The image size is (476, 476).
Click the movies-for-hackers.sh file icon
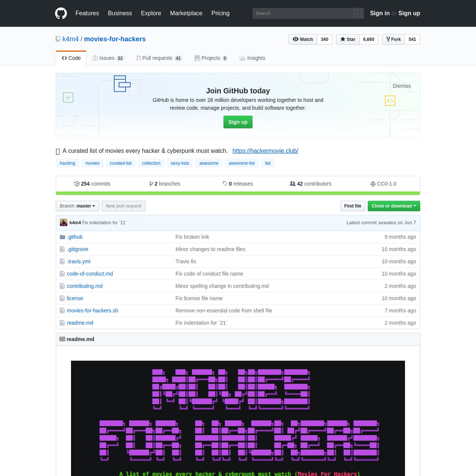pos(62,311)
